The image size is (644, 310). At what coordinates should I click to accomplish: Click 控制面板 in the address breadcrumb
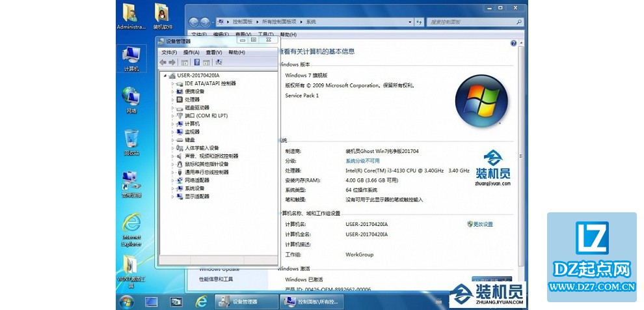(243, 21)
